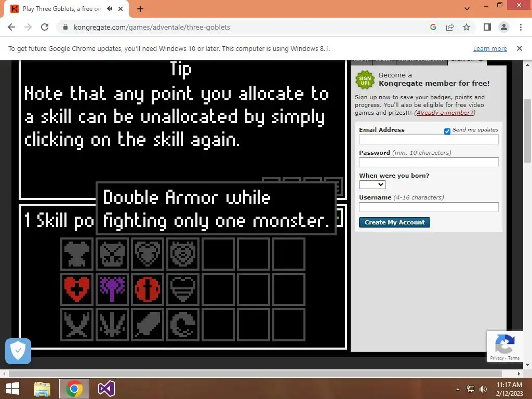The width and height of the screenshot is (532, 399).
Task: Focus the Email Address field
Action: [429, 139]
